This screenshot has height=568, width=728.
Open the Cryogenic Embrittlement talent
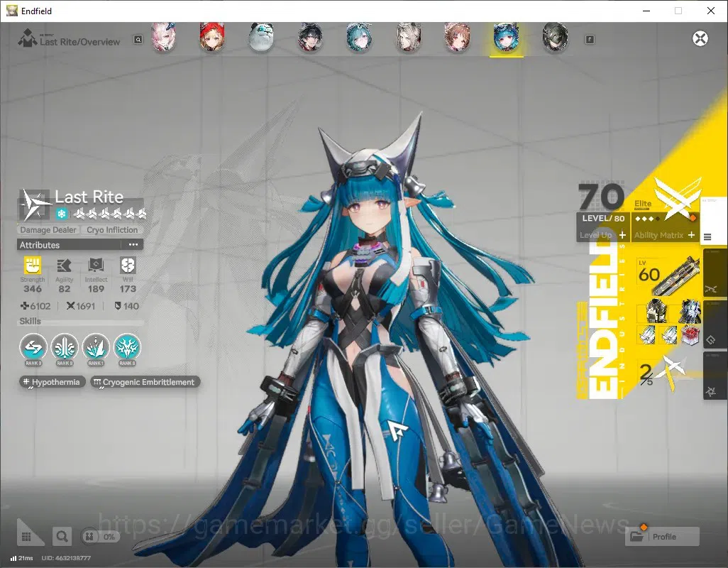pyautogui.click(x=145, y=382)
